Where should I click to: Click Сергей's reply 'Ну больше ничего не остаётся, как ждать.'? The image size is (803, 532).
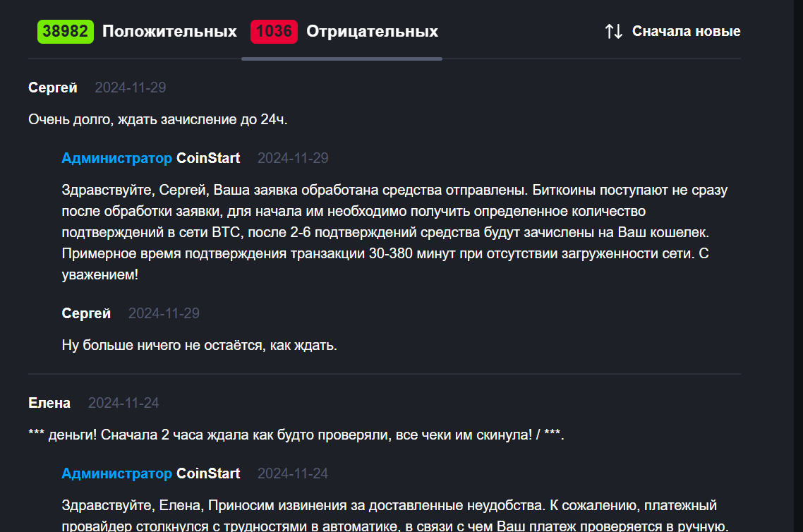click(199, 345)
